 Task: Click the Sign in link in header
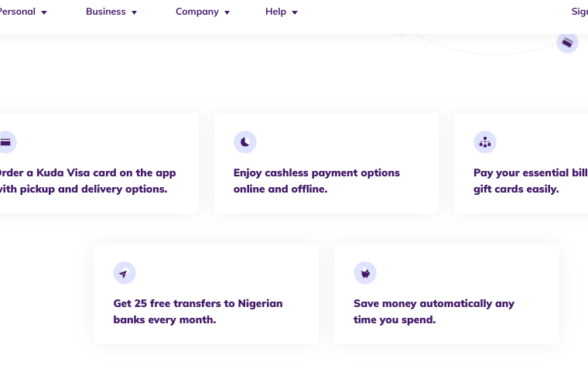579,12
